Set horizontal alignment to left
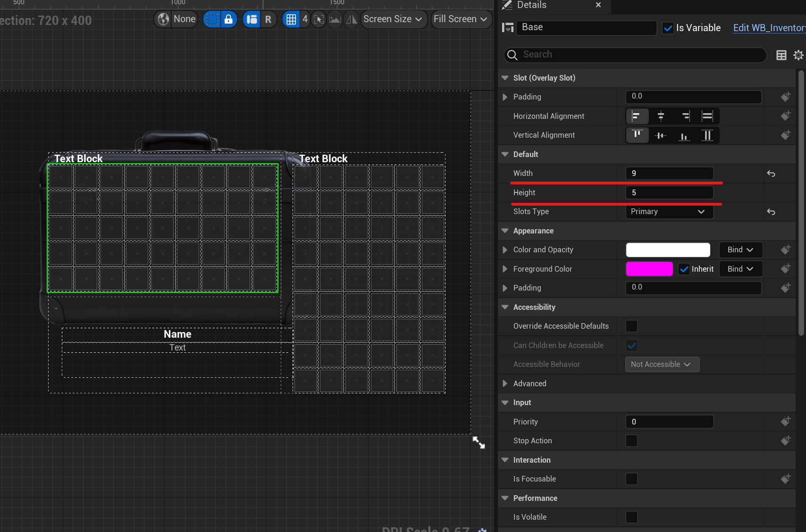 [x=637, y=116]
